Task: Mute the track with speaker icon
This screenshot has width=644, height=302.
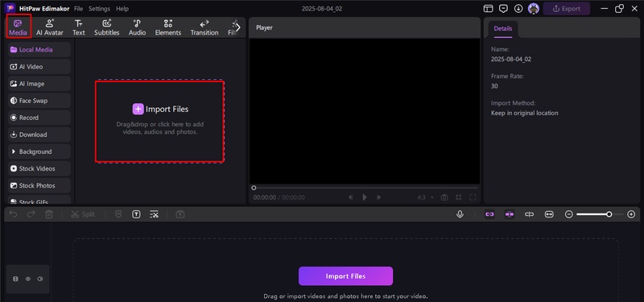Action: [39, 279]
